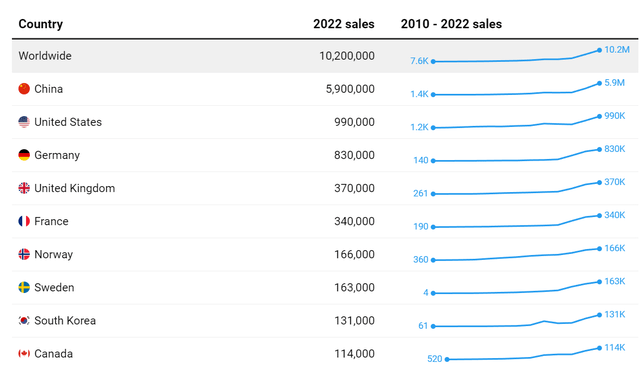This screenshot has width=640, height=376.
Task: Click the 370K endpoint on United Kingdom sparkline
Action: click(x=599, y=182)
